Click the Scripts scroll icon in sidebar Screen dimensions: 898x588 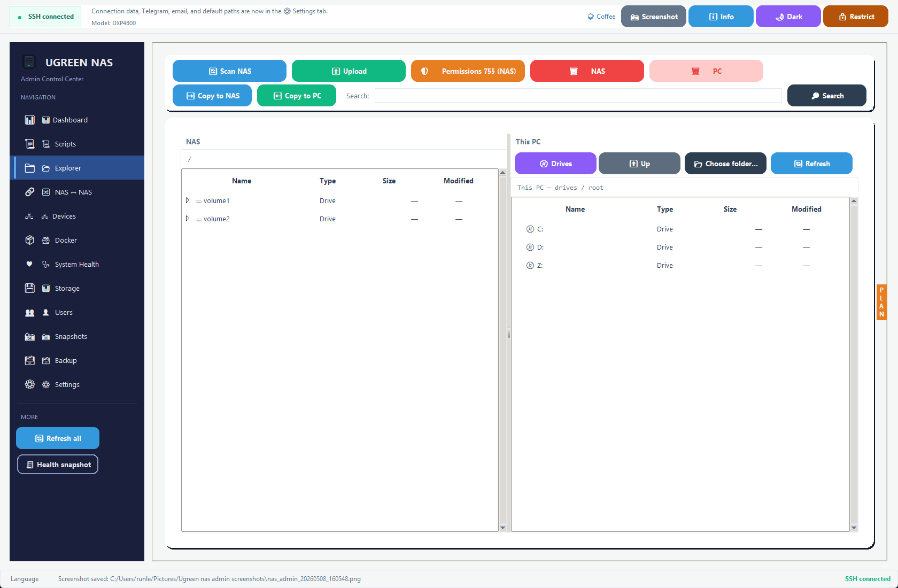[x=30, y=144]
